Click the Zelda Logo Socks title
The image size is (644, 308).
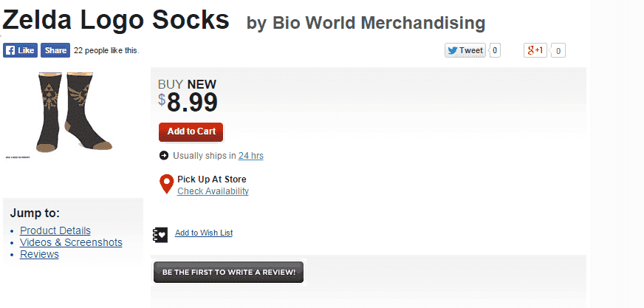[x=116, y=19]
